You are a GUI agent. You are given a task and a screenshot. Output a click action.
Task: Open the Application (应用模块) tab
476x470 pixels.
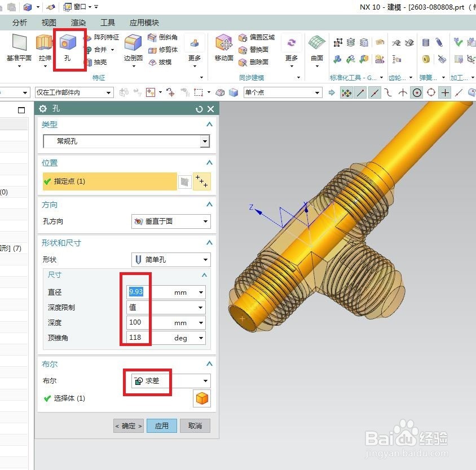144,23
